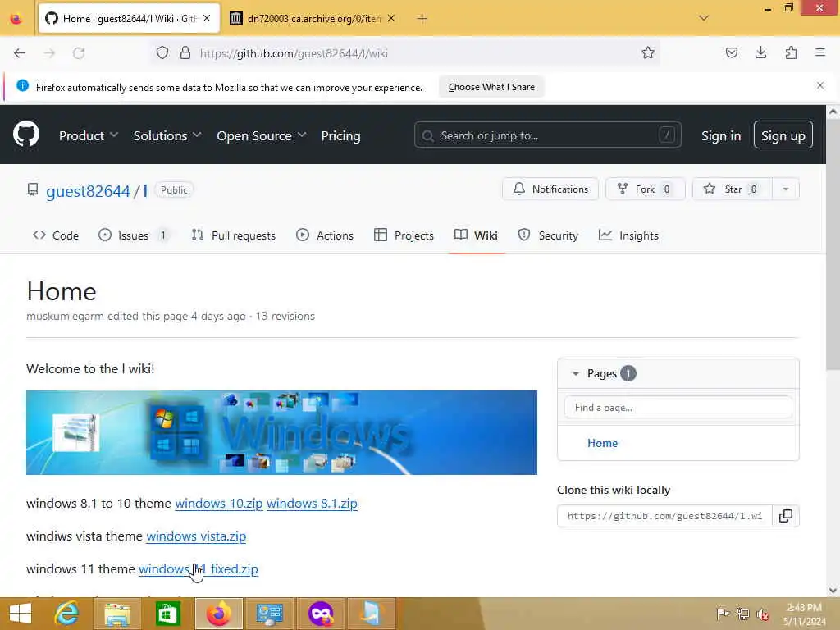View site security via the padlock icon
This screenshot has width=840, height=630.
click(x=185, y=52)
